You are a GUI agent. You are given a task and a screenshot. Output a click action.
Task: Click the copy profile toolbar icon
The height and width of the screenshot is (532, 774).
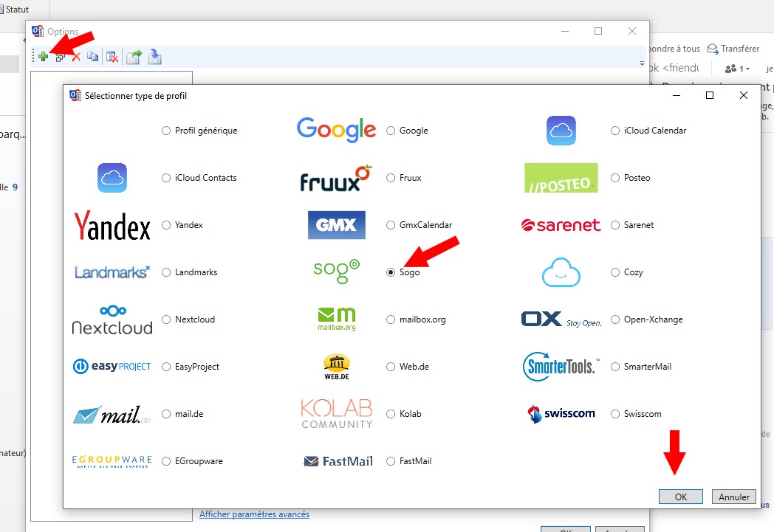pyautogui.click(x=92, y=57)
